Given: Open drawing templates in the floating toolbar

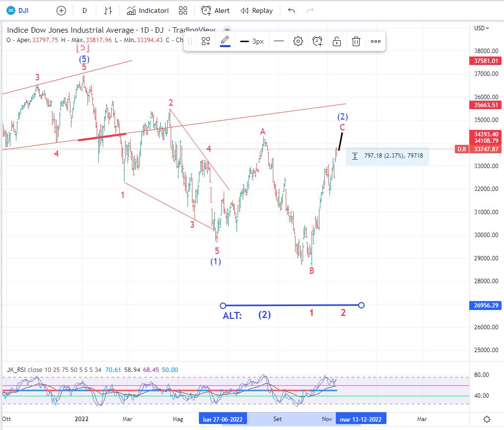Looking at the screenshot, I should coord(206,41).
